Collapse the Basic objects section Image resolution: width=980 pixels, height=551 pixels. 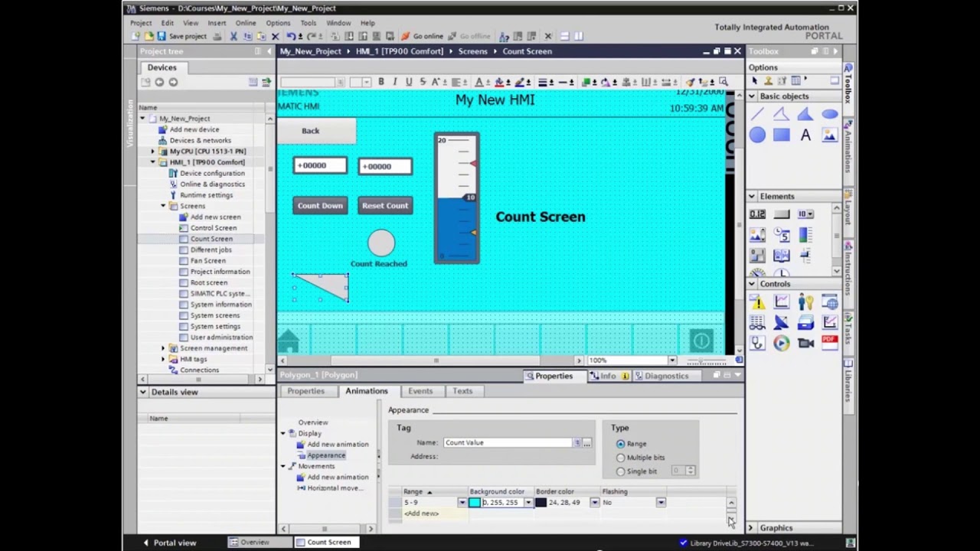(x=752, y=96)
